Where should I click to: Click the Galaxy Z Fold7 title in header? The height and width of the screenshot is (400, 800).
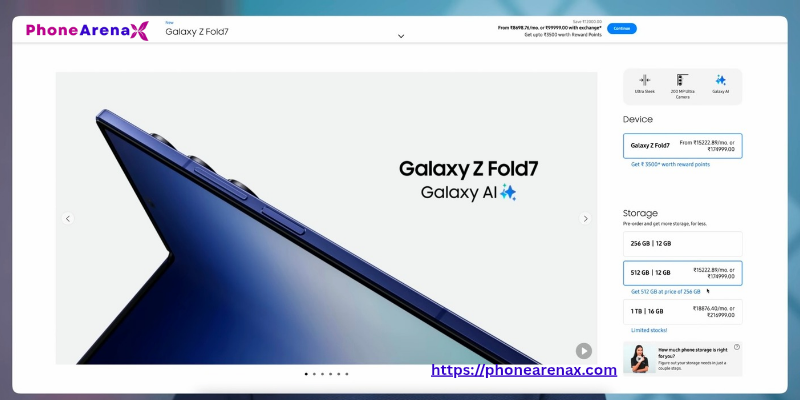(197, 32)
